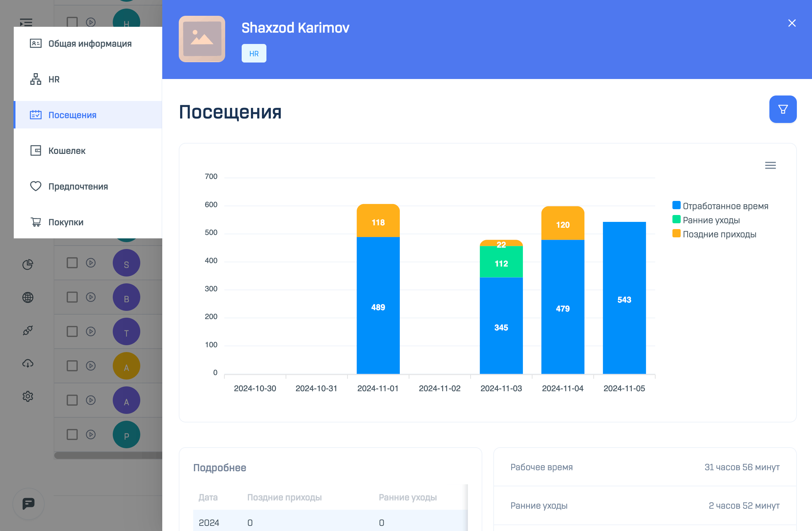Open the chart hamburger menu

point(770,166)
